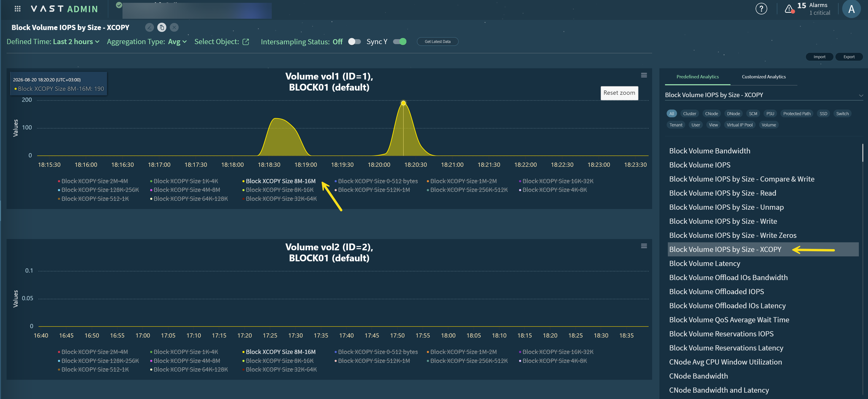Open 'Block Volume Offloaded IOPS' report
Viewport: 868px width, 399px height.
[x=716, y=292]
